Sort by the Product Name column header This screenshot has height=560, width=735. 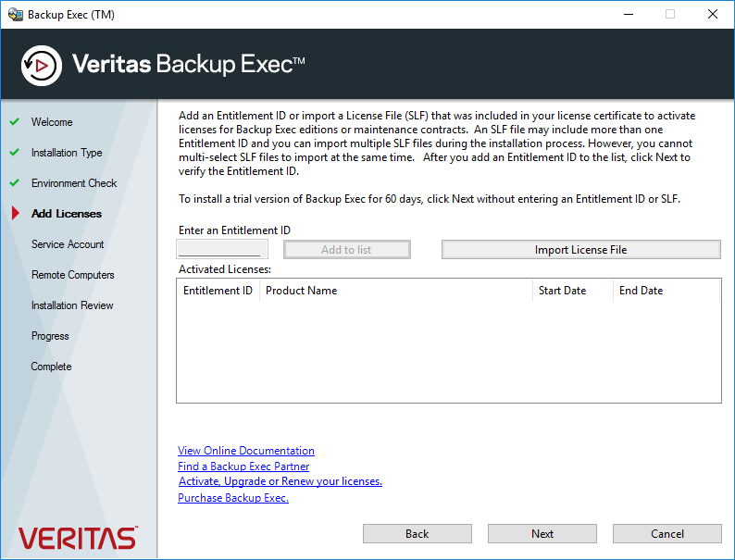point(396,291)
